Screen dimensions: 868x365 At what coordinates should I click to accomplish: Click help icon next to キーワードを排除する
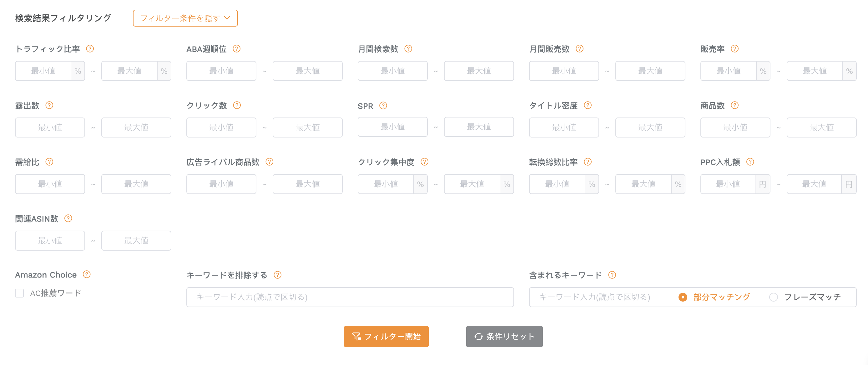[278, 275]
